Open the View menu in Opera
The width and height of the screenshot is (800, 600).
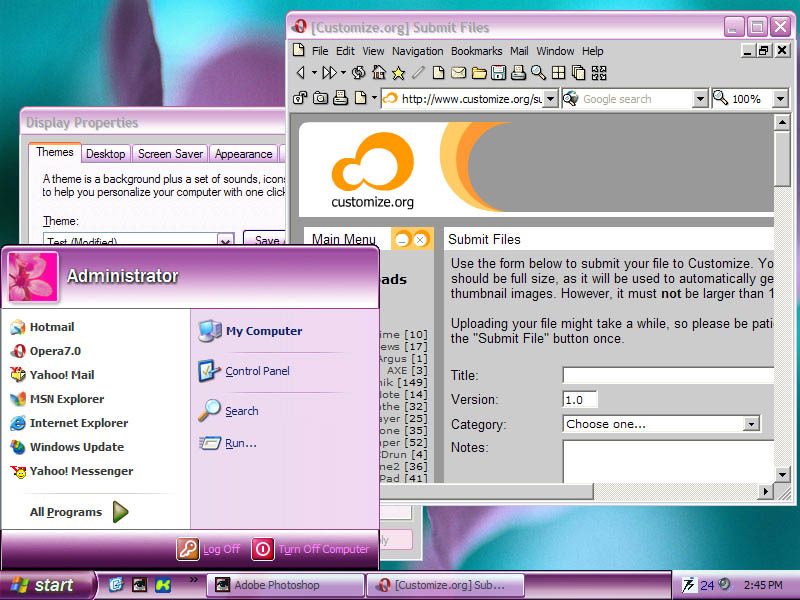pyautogui.click(x=373, y=51)
